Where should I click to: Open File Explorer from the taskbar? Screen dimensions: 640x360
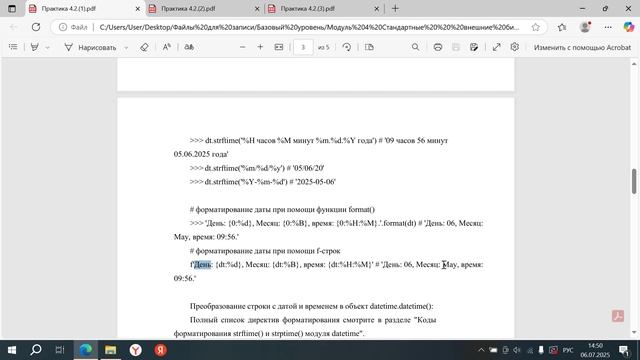[110, 350]
